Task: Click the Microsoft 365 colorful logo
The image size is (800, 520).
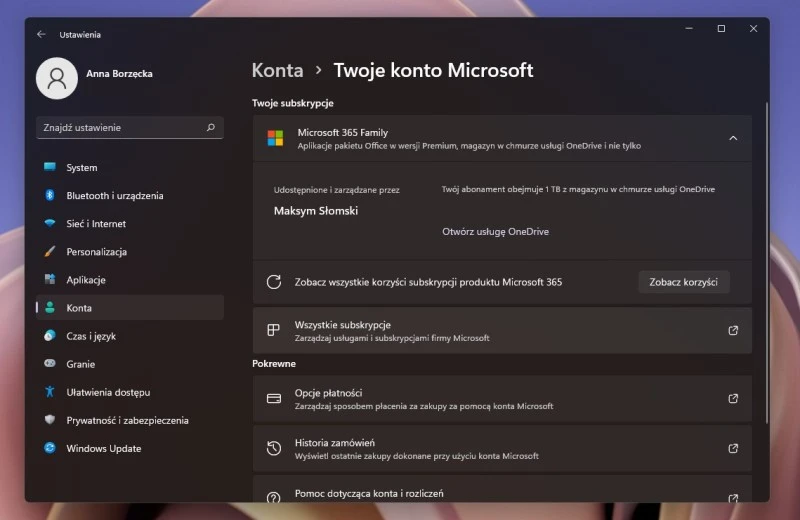Action: click(276, 138)
